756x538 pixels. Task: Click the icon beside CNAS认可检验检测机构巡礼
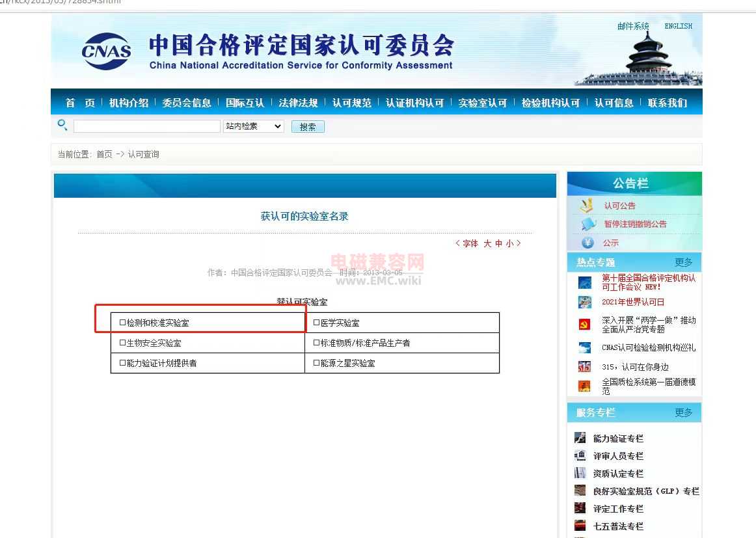(x=584, y=347)
